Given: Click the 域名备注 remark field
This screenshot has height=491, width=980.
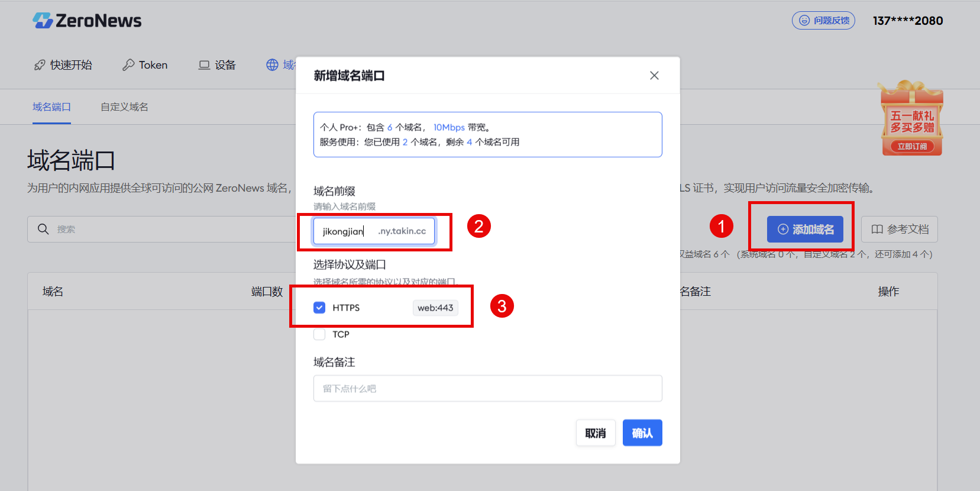Looking at the screenshot, I should (x=487, y=389).
